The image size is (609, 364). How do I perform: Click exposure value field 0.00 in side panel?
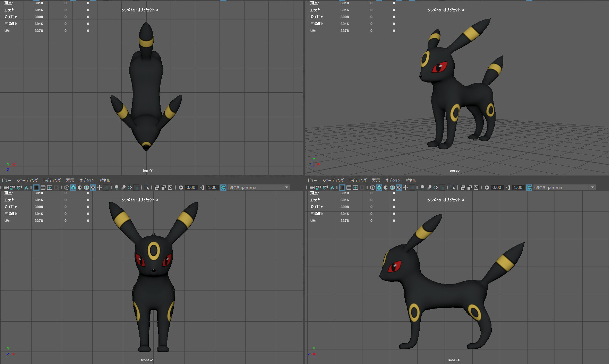(497, 188)
